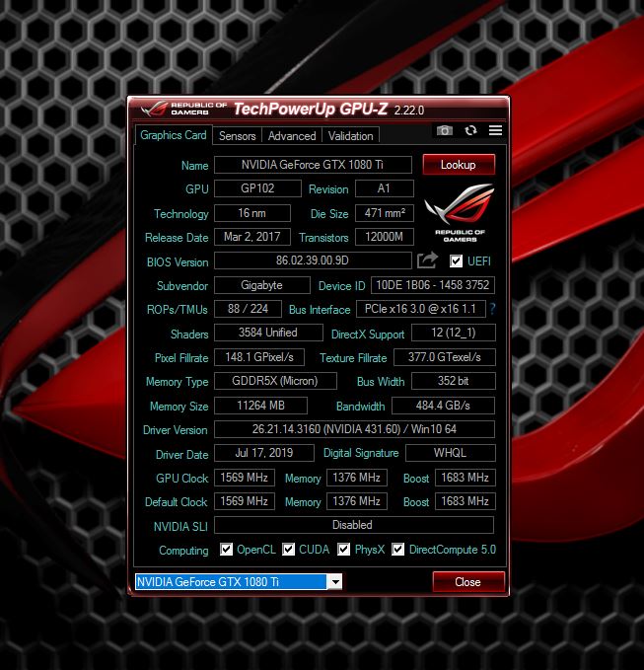Click the GPU Clock value 1569 MHz
Viewport: 644px width, 670px height.
click(x=245, y=478)
